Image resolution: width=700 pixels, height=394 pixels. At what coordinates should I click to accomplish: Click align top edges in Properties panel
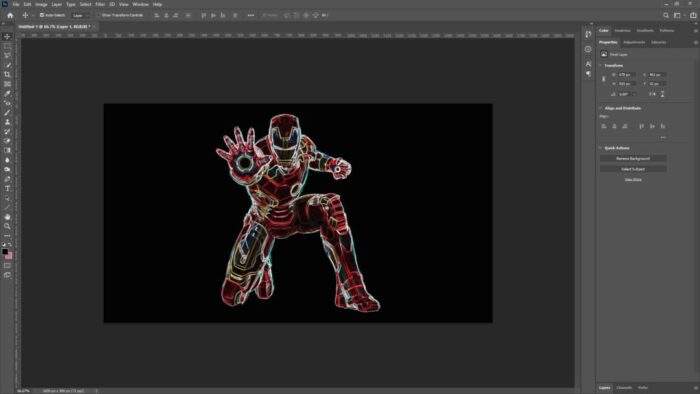(642, 126)
